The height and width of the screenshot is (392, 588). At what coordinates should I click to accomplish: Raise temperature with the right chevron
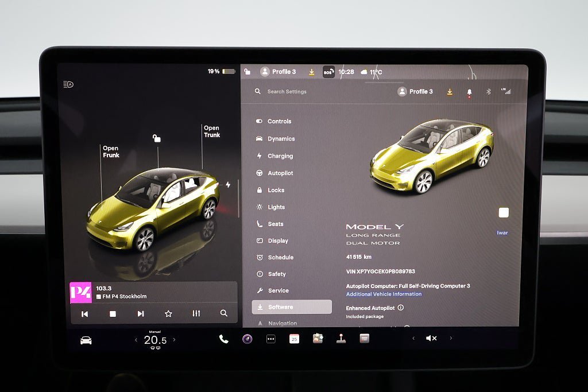click(175, 340)
